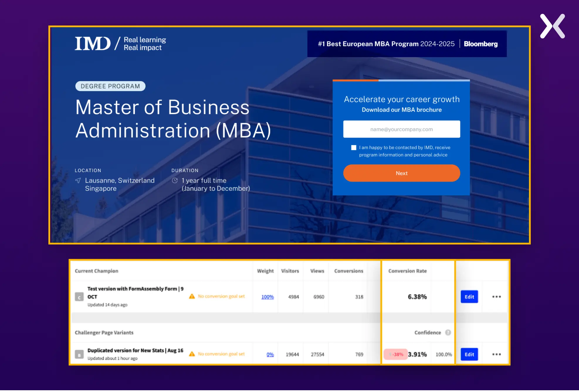Click the Edit button for Challenger variant

(x=469, y=354)
